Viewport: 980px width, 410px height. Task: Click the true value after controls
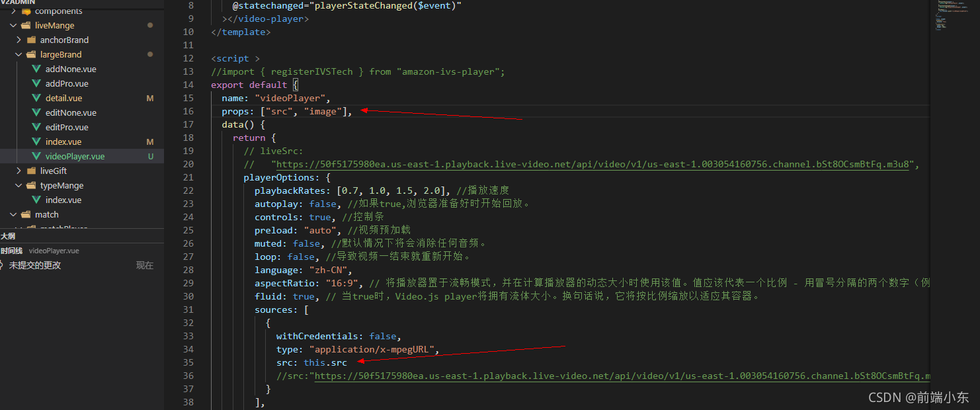(320, 218)
